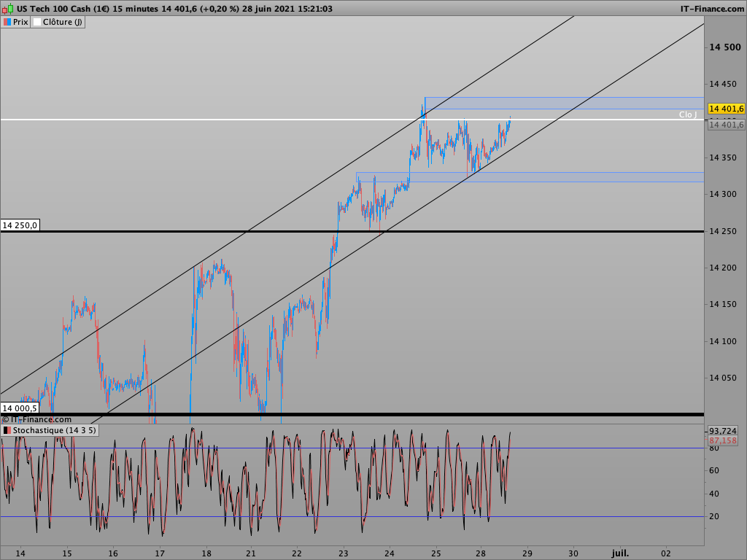Viewport: 747px width, 560px height.
Task: Click the 93,724 stochastic value
Action: pyautogui.click(x=723, y=430)
